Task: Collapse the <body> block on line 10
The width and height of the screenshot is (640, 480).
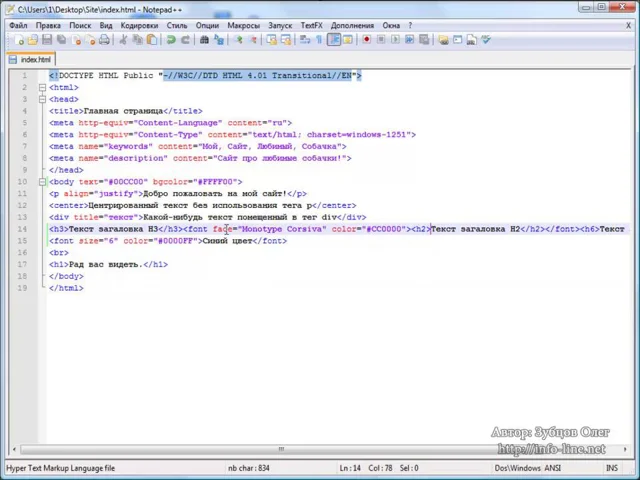Action: [x=42, y=181]
